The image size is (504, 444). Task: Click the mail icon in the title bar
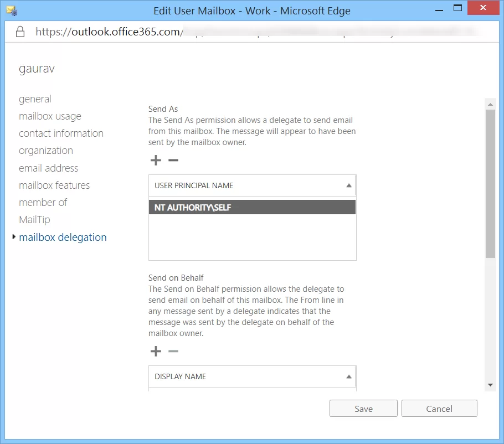[11, 9]
